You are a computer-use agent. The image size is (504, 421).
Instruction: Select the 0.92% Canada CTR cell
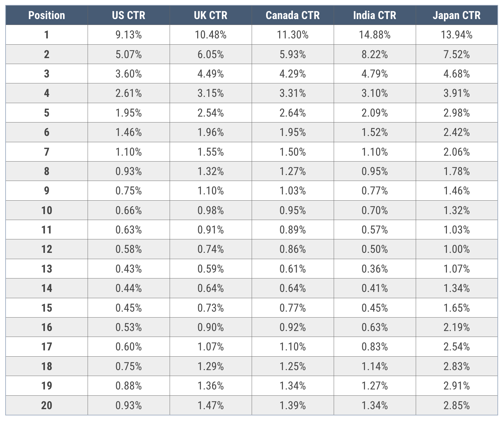tap(293, 327)
